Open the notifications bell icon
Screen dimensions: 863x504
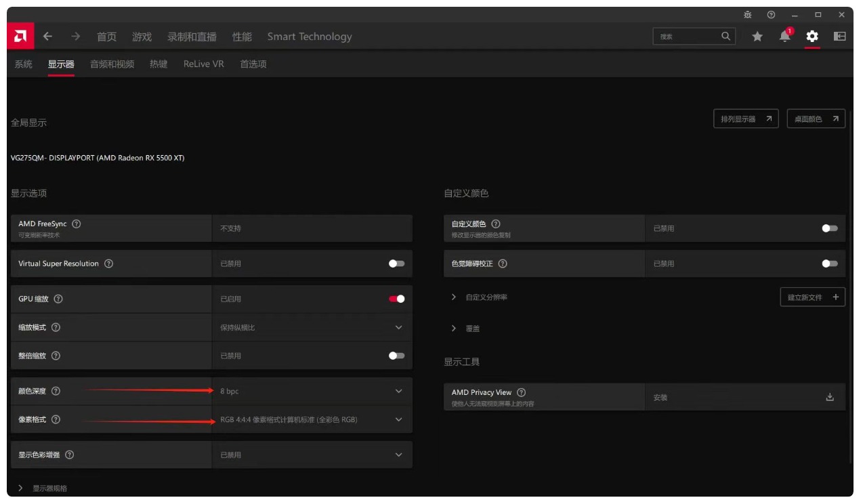coord(784,37)
